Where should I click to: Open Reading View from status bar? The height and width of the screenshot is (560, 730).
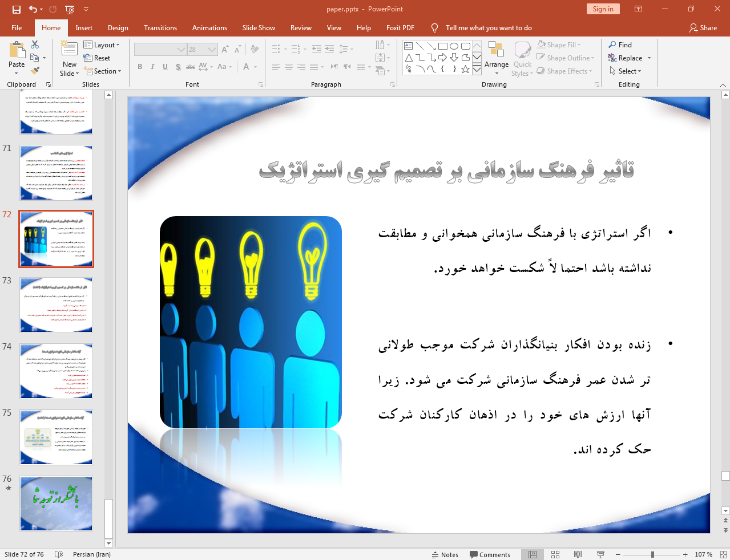(578, 554)
